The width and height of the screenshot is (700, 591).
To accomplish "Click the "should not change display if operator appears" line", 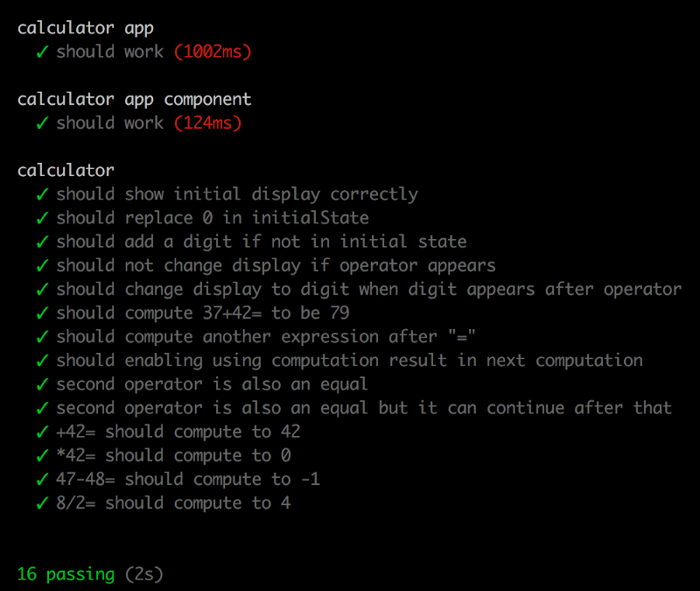I will 276,265.
